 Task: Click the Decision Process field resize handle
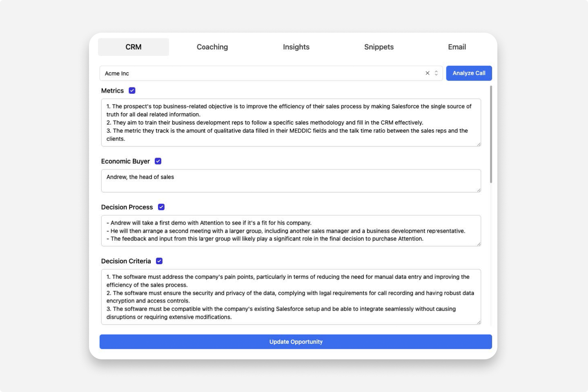click(479, 244)
